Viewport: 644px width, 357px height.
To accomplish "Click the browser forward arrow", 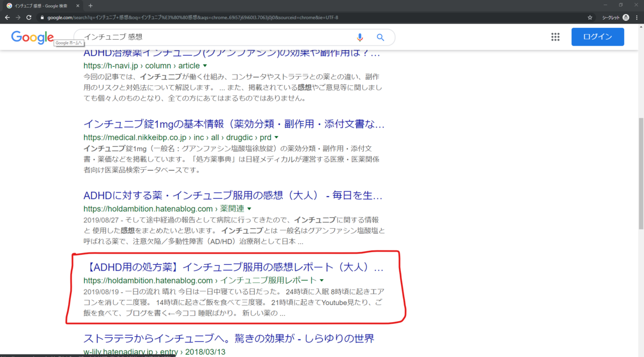I will click(x=18, y=17).
